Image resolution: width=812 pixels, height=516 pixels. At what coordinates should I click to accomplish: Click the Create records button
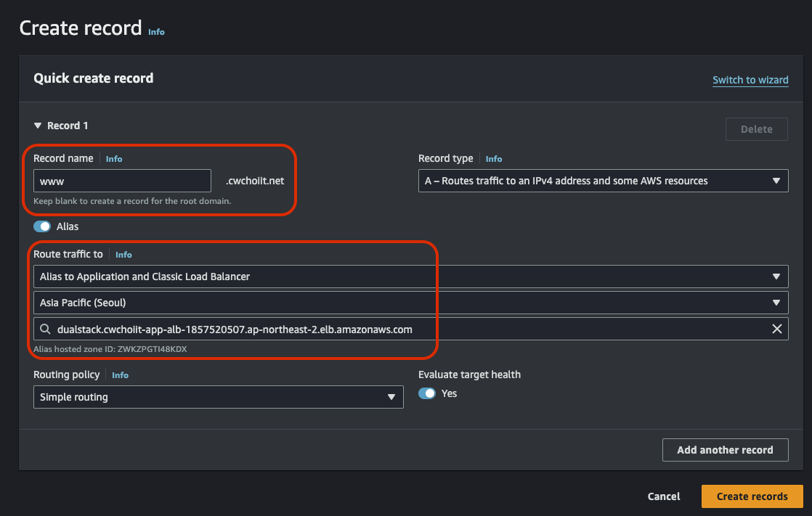[x=752, y=496]
